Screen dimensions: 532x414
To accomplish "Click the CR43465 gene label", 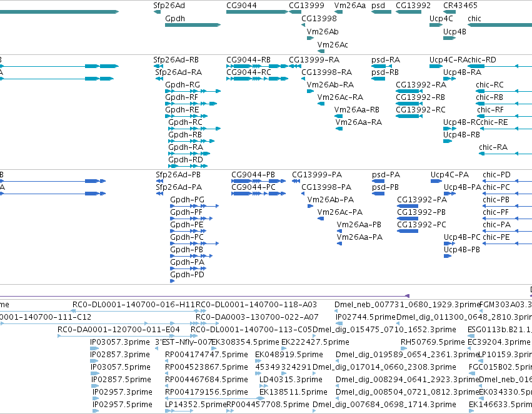I will (460, 6).
